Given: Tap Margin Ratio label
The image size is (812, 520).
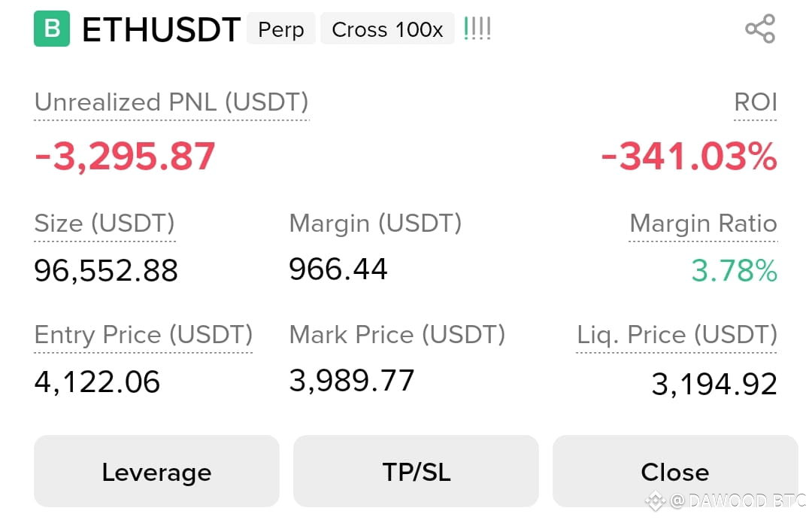Looking at the screenshot, I should (x=703, y=224).
